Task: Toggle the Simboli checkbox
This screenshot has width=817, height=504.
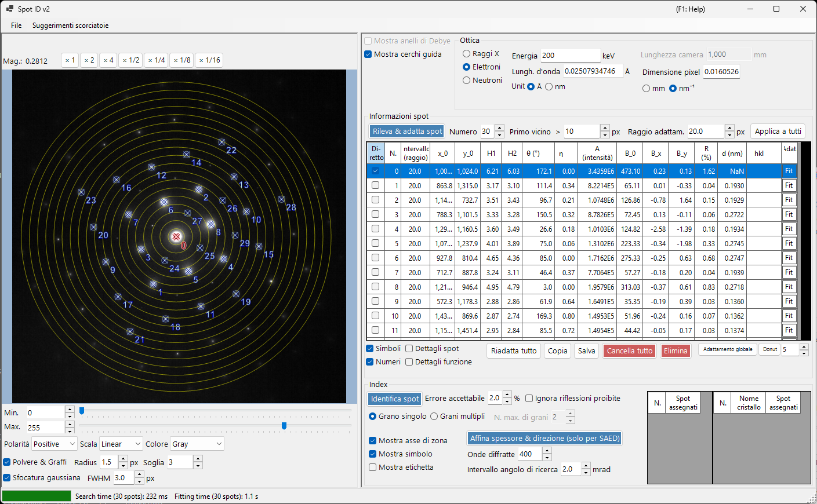Action: click(369, 349)
